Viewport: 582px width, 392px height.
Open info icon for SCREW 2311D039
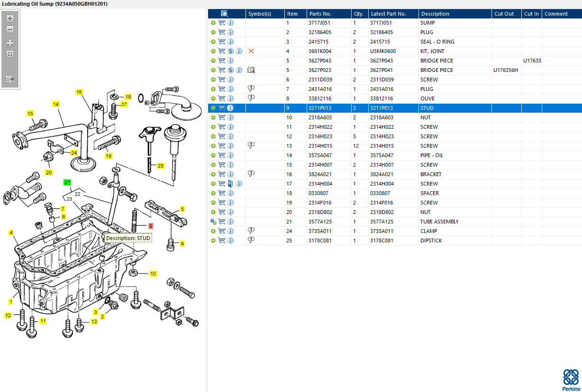pyautogui.click(x=230, y=80)
